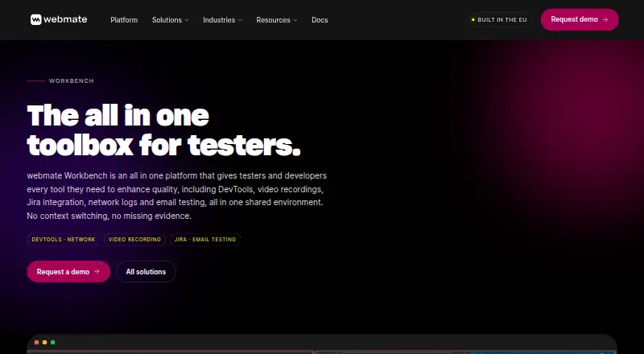644x354 pixels.
Task: Select the DevTools · Network tag
Action: coord(64,240)
